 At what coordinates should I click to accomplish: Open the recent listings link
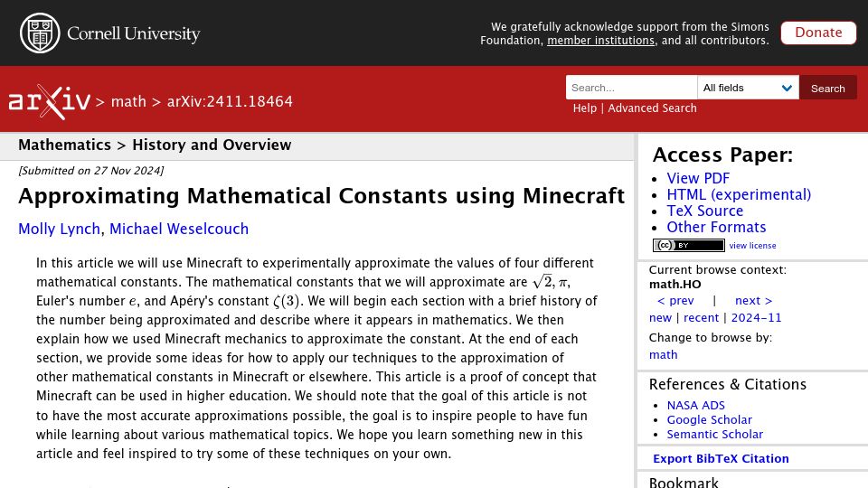(701, 317)
